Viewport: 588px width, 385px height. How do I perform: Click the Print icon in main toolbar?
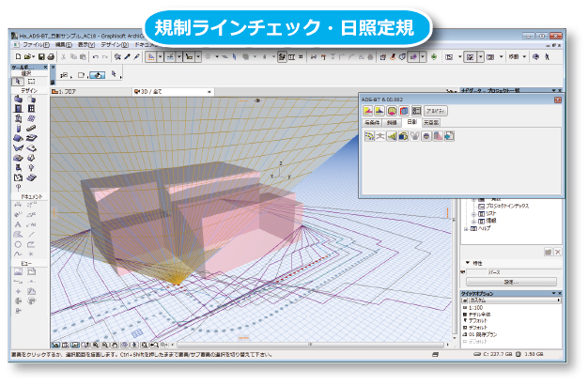point(52,56)
